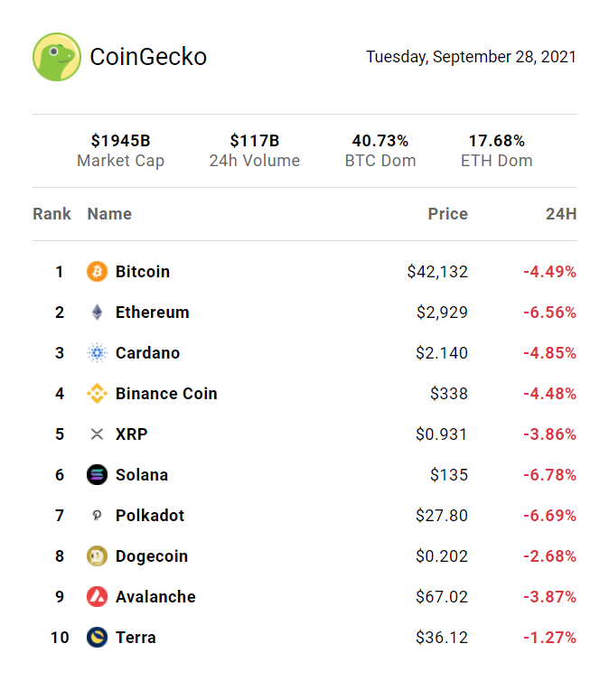
Task: Click the Polkadot P icon
Action: click(97, 516)
